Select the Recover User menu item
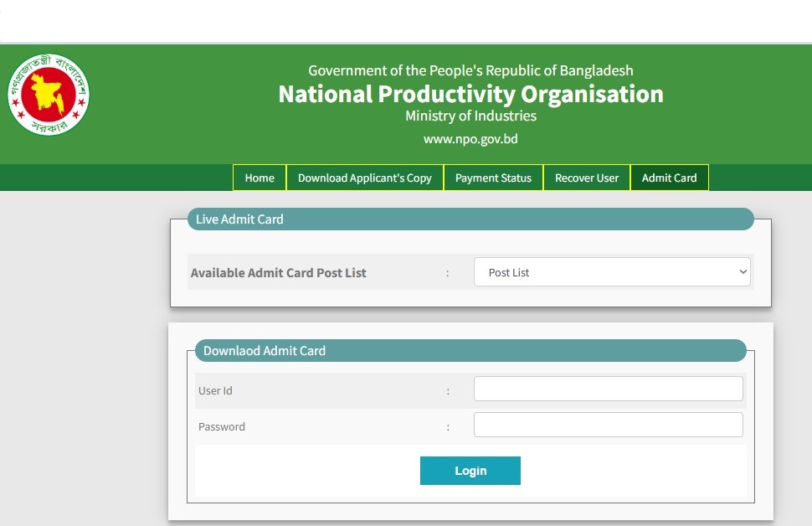 click(587, 178)
